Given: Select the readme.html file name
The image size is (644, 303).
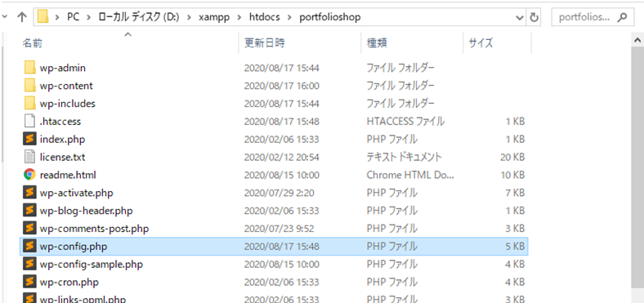Looking at the screenshot, I should click(68, 175).
